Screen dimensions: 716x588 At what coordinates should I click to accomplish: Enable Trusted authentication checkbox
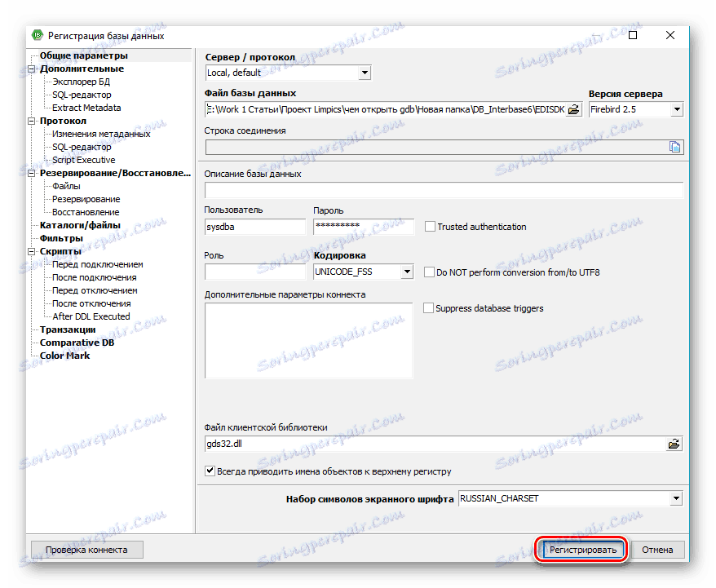point(430,227)
